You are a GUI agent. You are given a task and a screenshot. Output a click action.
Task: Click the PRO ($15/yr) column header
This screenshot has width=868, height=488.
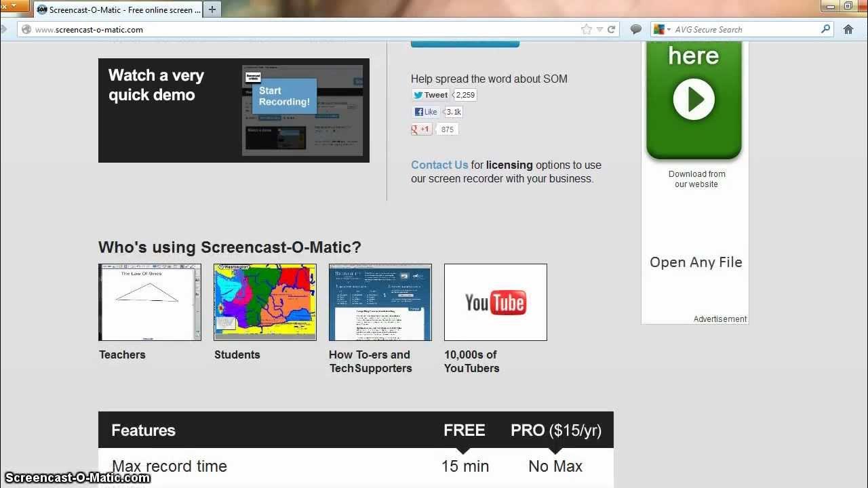pos(556,430)
